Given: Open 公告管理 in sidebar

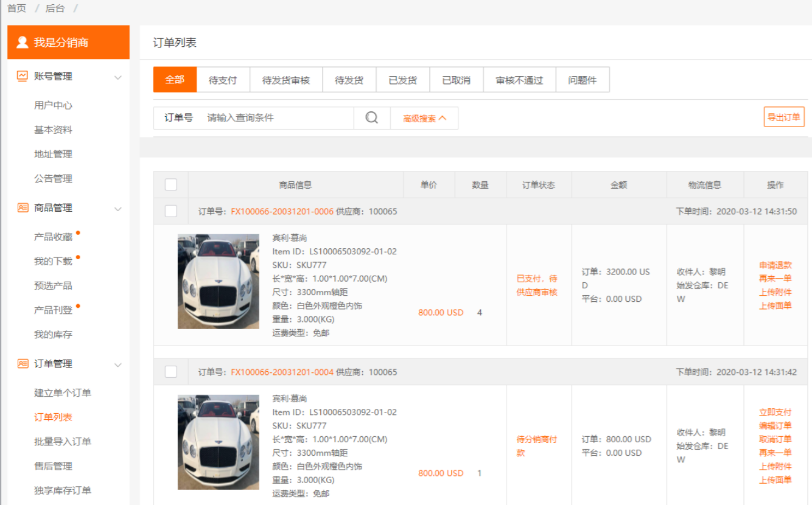Looking at the screenshot, I should tap(53, 178).
